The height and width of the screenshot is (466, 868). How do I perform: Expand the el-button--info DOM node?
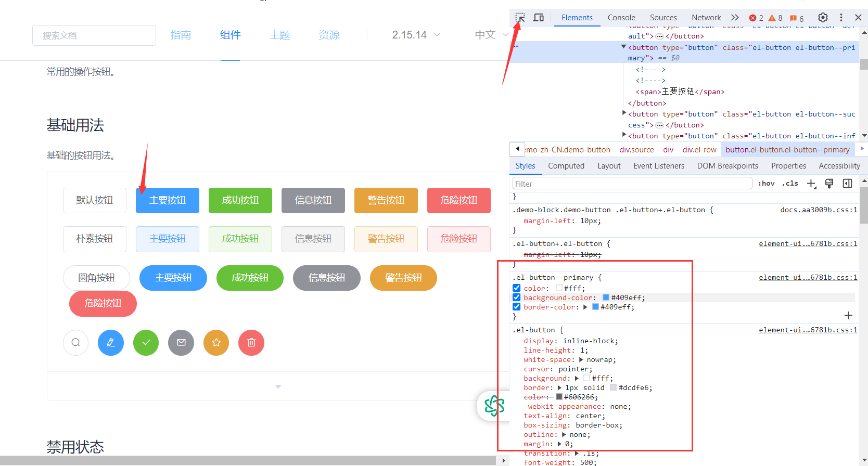(624, 135)
